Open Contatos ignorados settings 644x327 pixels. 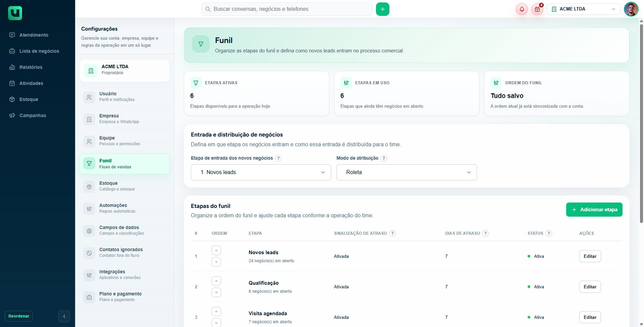(124, 252)
